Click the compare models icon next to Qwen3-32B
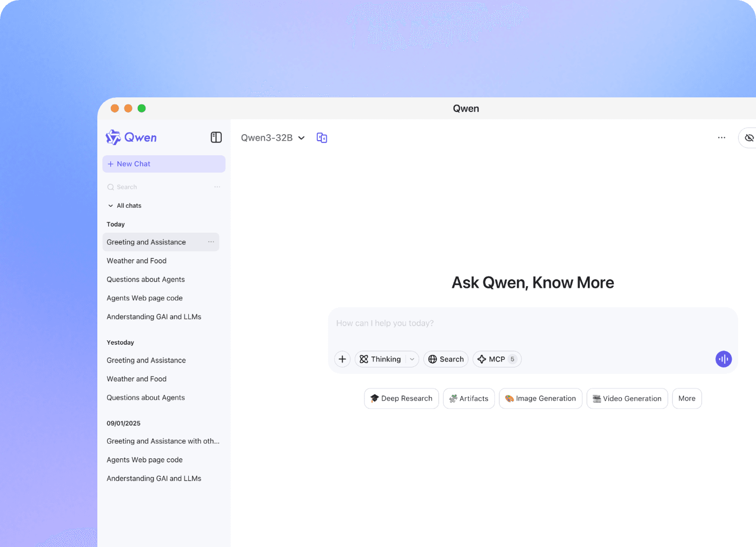This screenshot has width=756, height=547. coord(322,138)
